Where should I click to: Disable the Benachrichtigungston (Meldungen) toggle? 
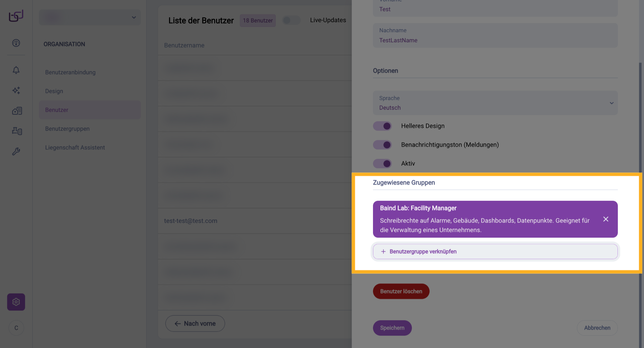coord(382,145)
